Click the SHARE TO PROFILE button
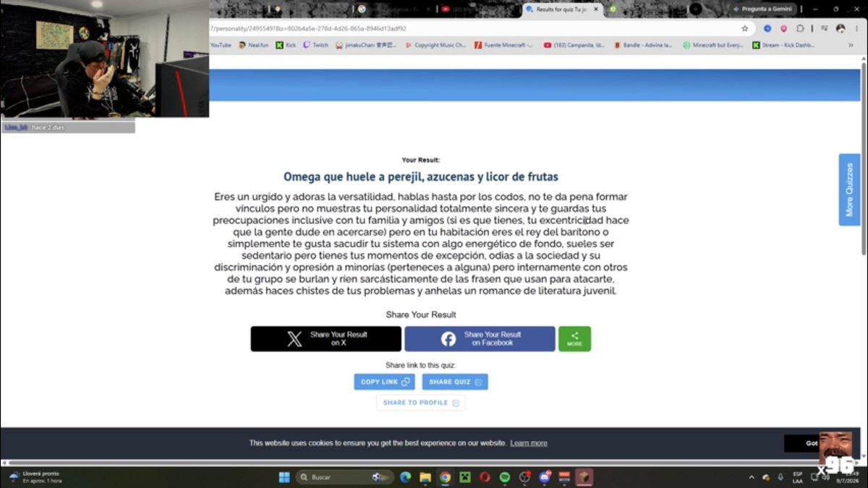The image size is (868, 488). point(421,403)
